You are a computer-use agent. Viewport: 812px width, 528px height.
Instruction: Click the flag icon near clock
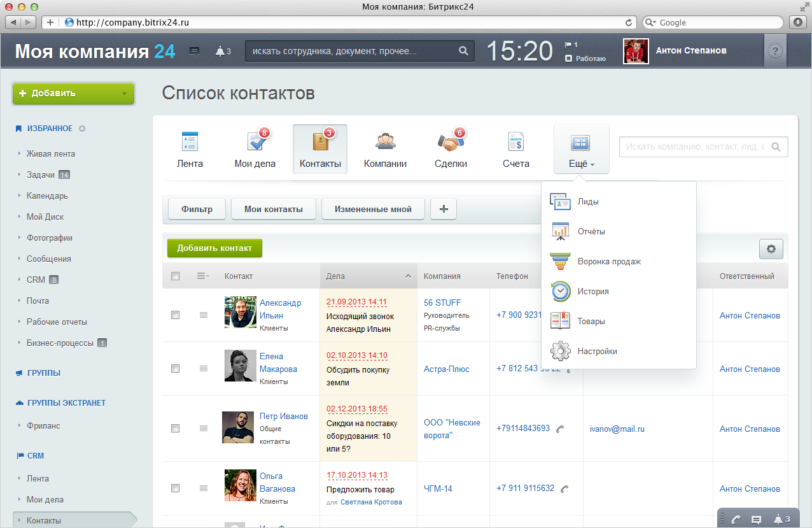point(568,45)
